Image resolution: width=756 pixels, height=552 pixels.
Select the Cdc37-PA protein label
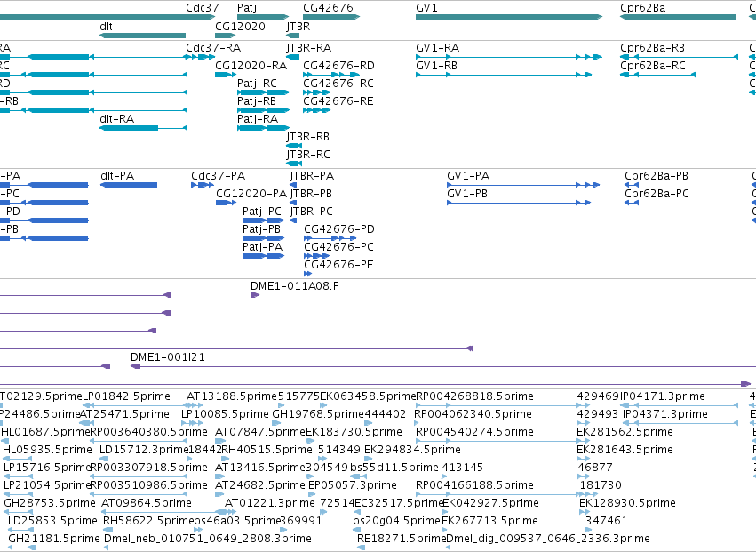coord(218,176)
